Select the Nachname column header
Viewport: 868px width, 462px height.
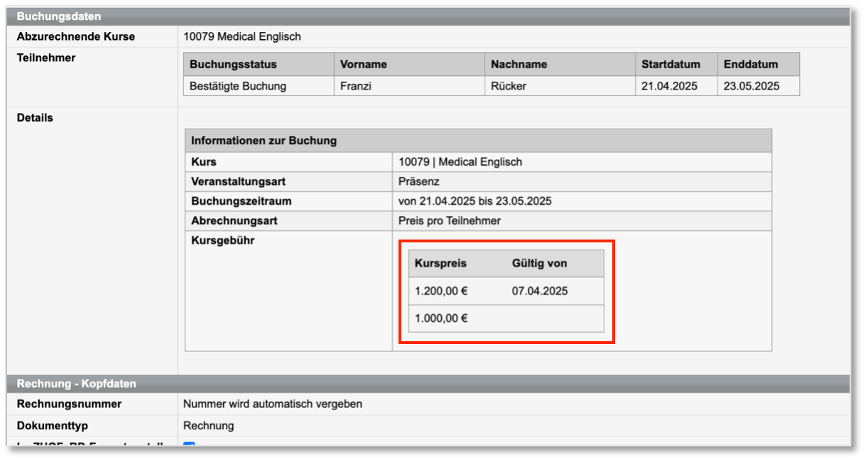click(519, 64)
